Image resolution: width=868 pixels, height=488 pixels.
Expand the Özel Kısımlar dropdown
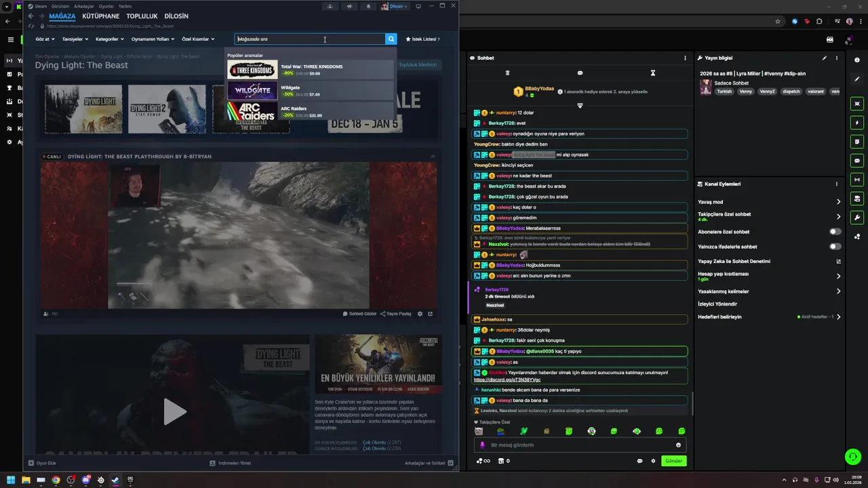pyautogui.click(x=198, y=39)
